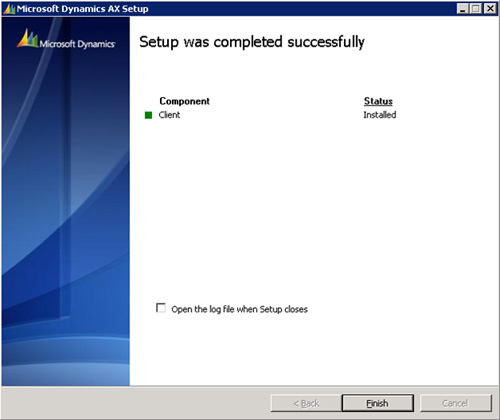
Task: Click the blue decorative banner panel
Action: pyautogui.click(x=66, y=201)
